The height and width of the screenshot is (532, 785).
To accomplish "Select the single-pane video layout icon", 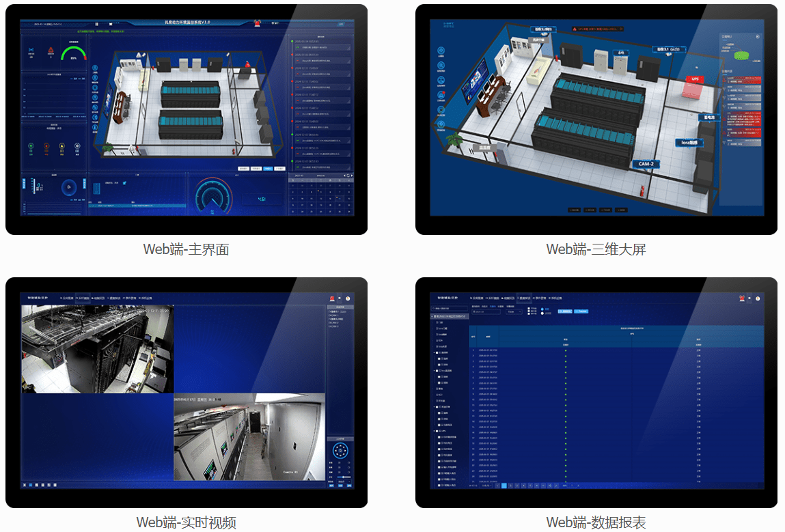I will point(25,485).
